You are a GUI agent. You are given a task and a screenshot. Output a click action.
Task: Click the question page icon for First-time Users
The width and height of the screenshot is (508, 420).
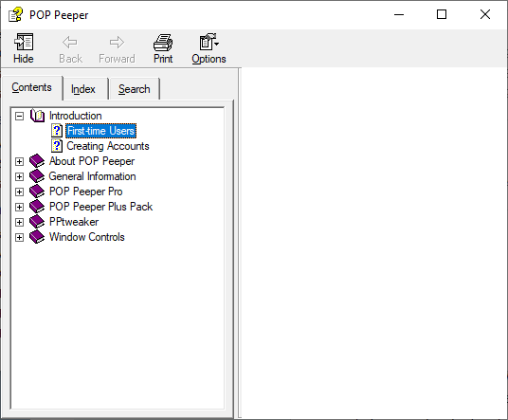point(57,131)
